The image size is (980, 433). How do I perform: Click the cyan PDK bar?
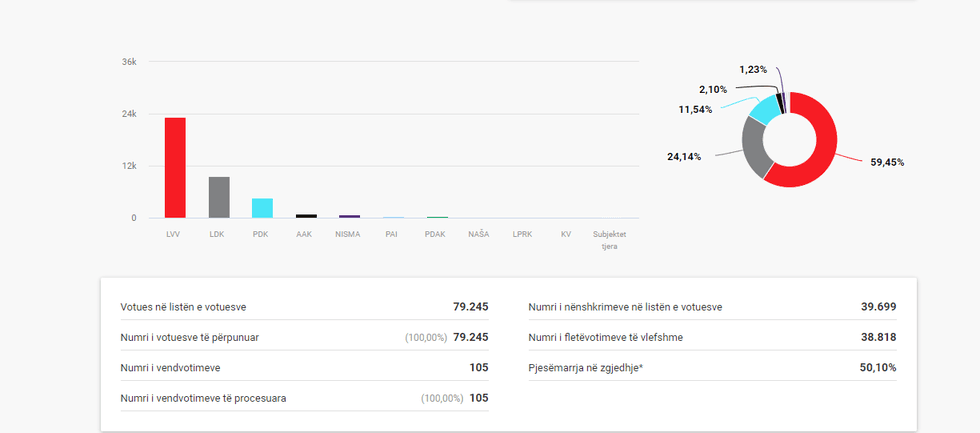262,208
